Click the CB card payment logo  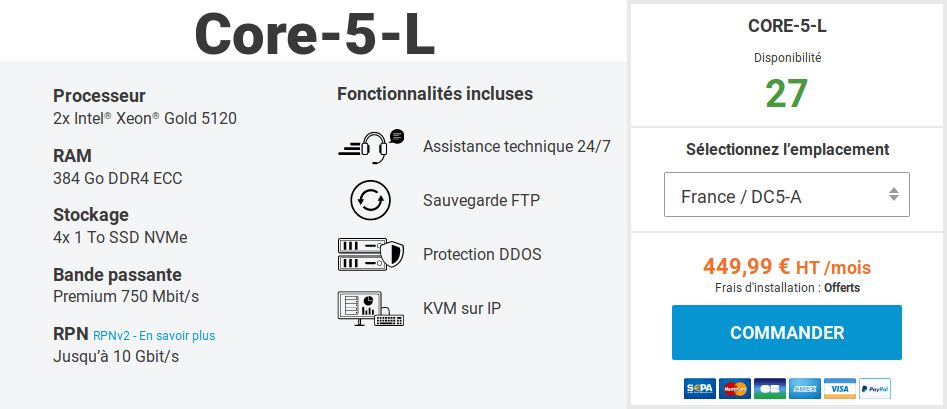pyautogui.click(x=770, y=388)
